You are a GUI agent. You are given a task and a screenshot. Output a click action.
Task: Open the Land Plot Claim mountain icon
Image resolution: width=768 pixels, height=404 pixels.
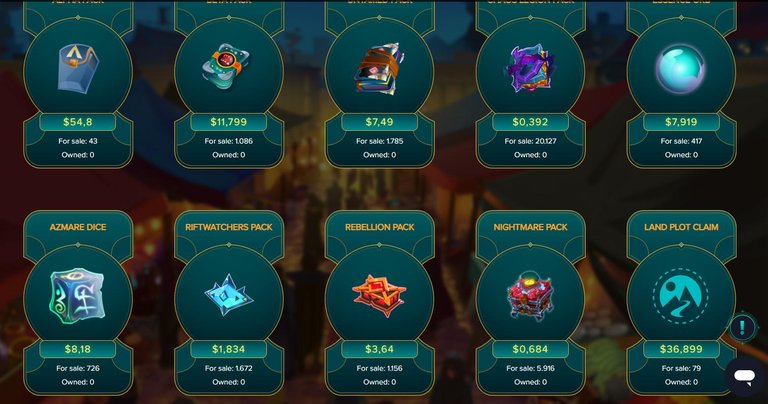(x=681, y=296)
